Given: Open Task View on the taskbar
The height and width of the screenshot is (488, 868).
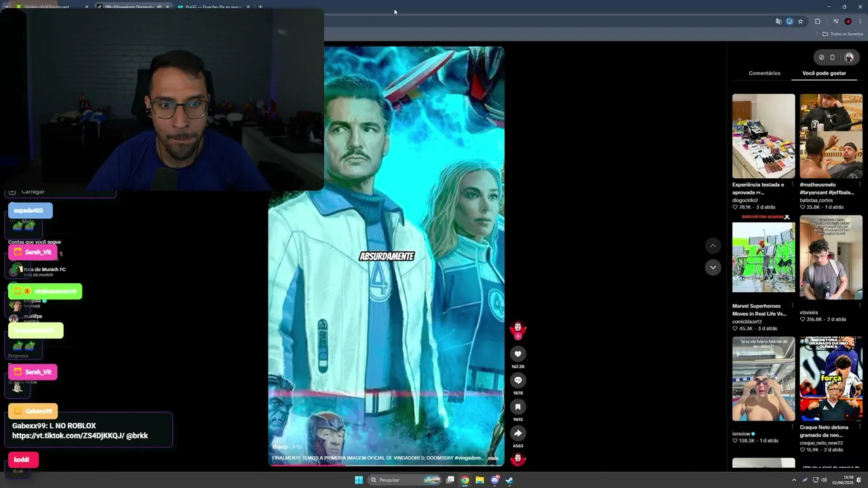Looking at the screenshot, I should click(x=450, y=480).
